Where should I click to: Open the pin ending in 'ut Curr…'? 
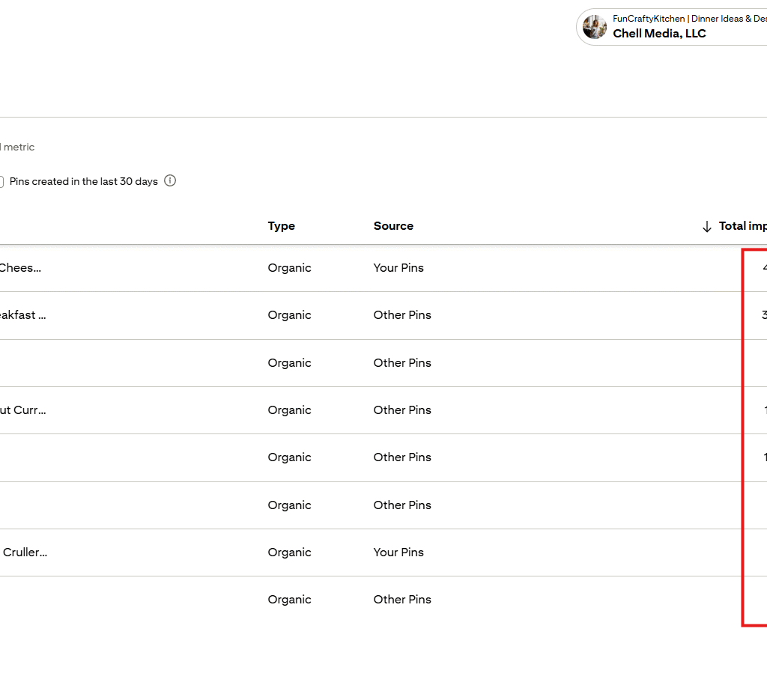22,410
